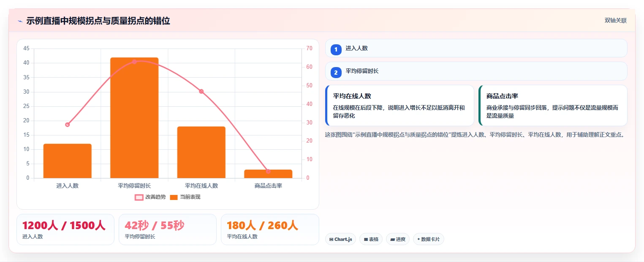This screenshot has width=644, height=262.
Task: Open the 平均停留时长 step row
Action: coord(476,71)
